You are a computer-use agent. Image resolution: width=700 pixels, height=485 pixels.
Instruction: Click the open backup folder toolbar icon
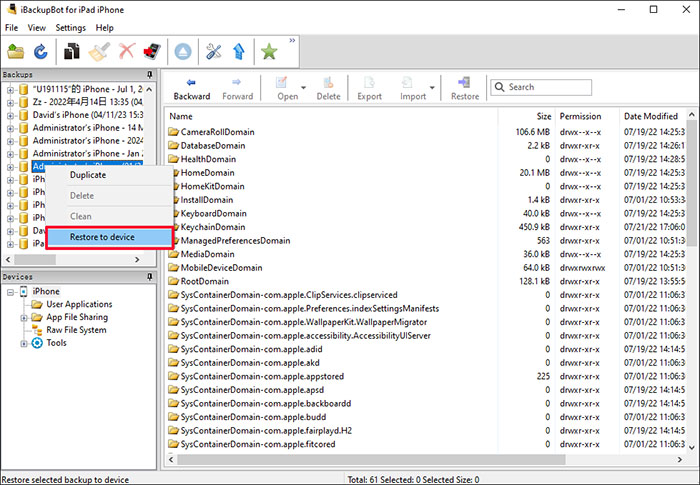pyautogui.click(x=15, y=52)
